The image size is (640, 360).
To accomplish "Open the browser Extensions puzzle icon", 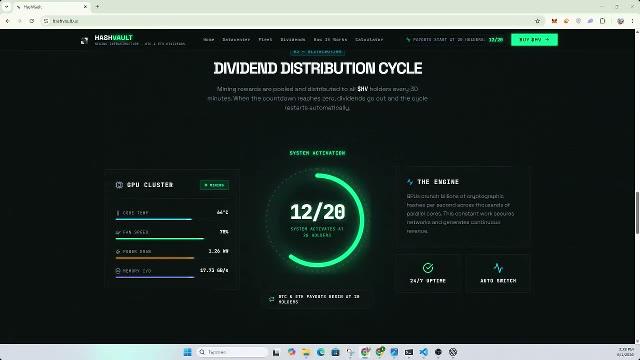I will click(602, 21).
